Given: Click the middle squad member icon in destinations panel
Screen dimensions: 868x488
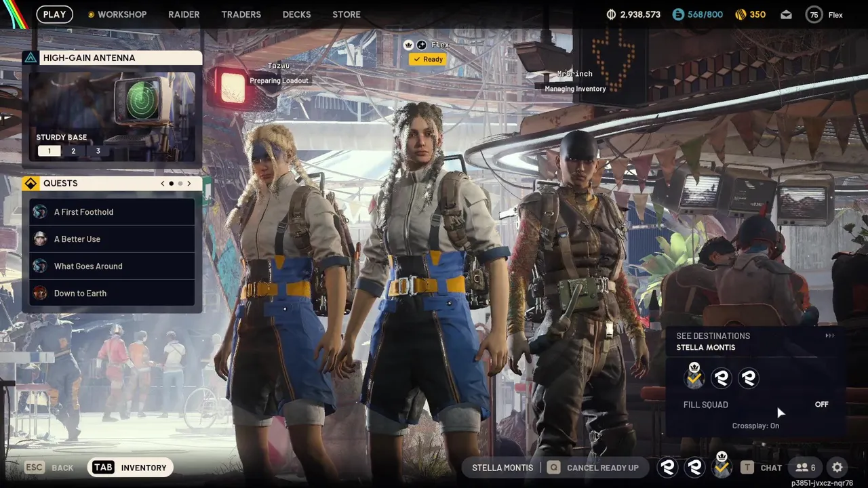Looking at the screenshot, I should pos(722,378).
